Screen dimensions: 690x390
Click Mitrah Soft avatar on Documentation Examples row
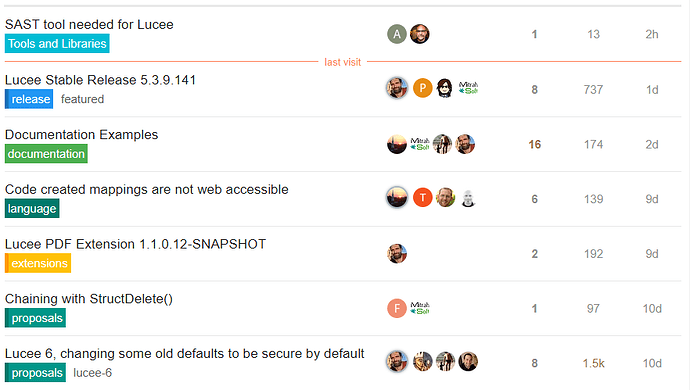pos(420,144)
